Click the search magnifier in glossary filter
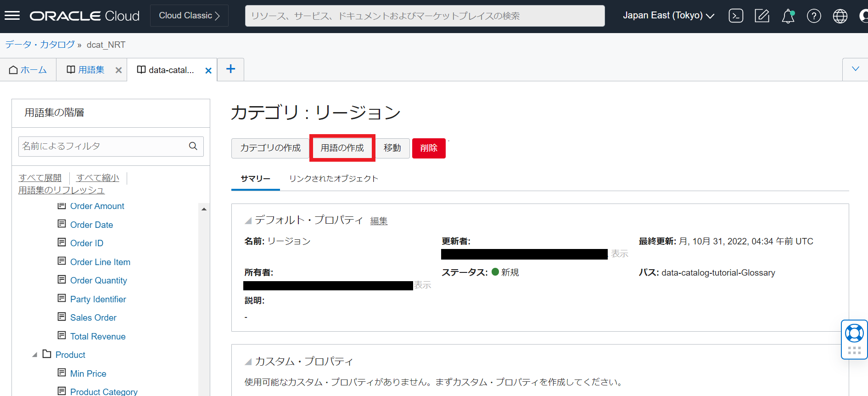This screenshot has height=396, width=868. [x=193, y=146]
